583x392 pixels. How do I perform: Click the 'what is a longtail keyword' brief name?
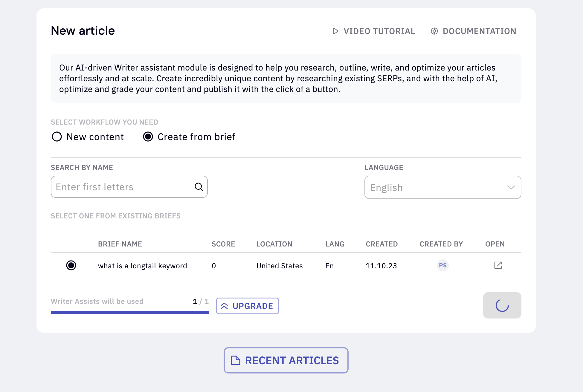143,266
